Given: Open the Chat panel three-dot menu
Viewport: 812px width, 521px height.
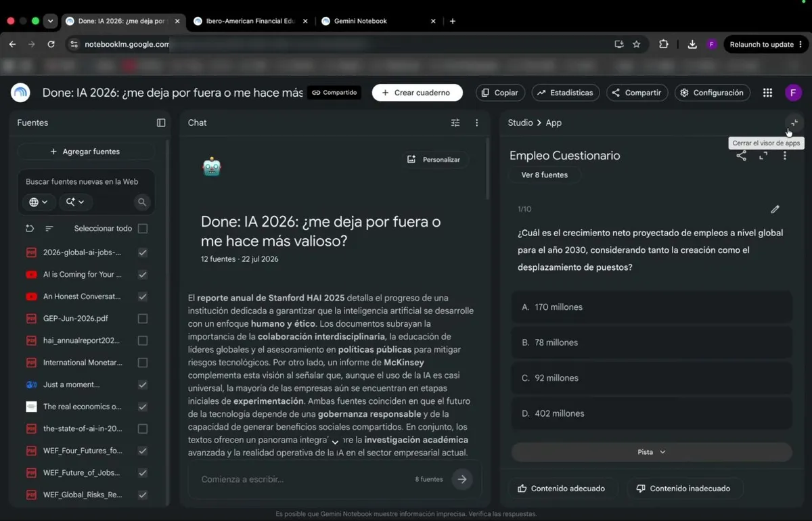Looking at the screenshot, I should coord(477,122).
